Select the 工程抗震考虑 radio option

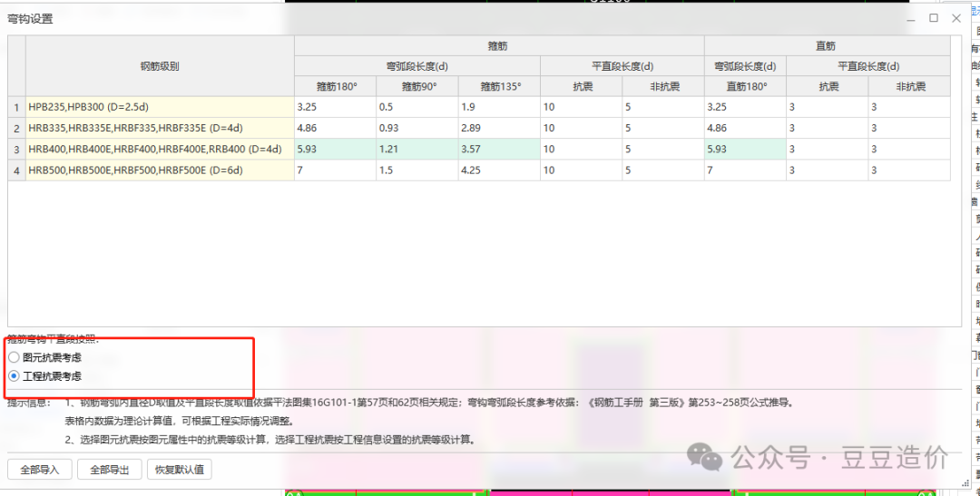click(14, 375)
